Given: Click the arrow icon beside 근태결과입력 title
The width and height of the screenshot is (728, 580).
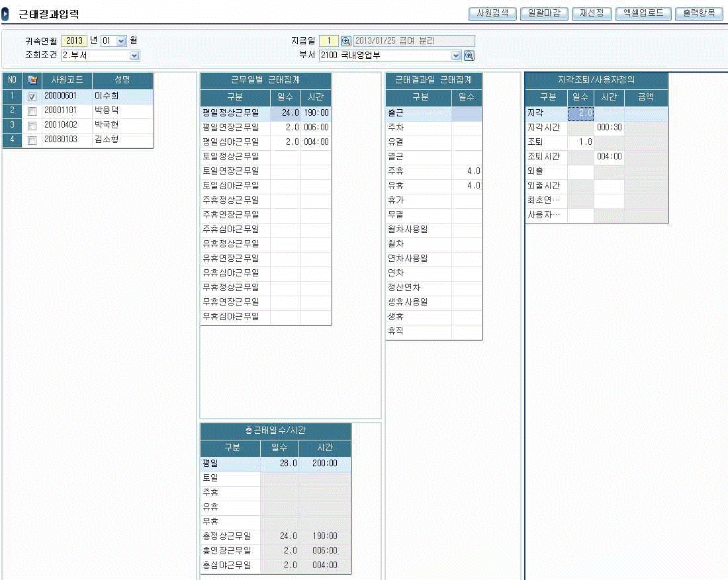Looking at the screenshot, I should coord(5,15).
